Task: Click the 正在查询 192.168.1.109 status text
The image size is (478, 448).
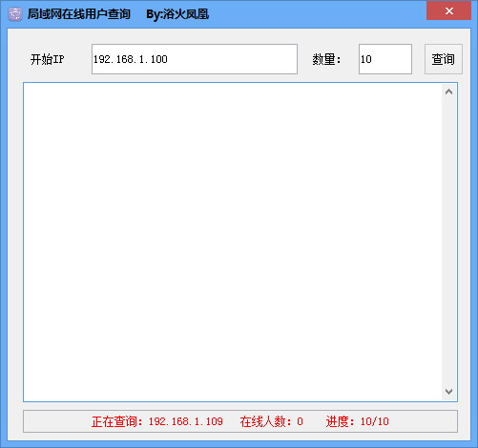Action: tap(157, 421)
